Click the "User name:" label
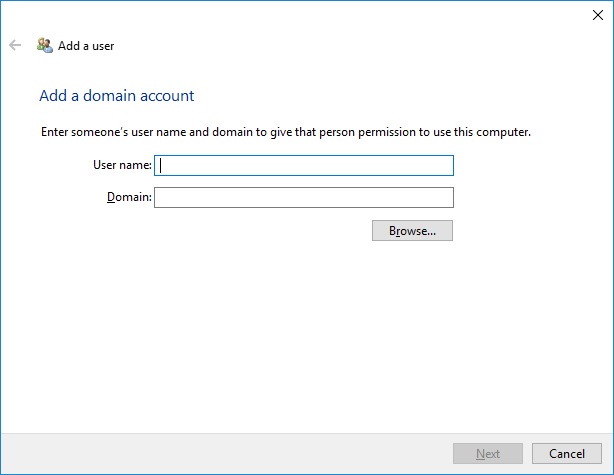 pos(122,165)
